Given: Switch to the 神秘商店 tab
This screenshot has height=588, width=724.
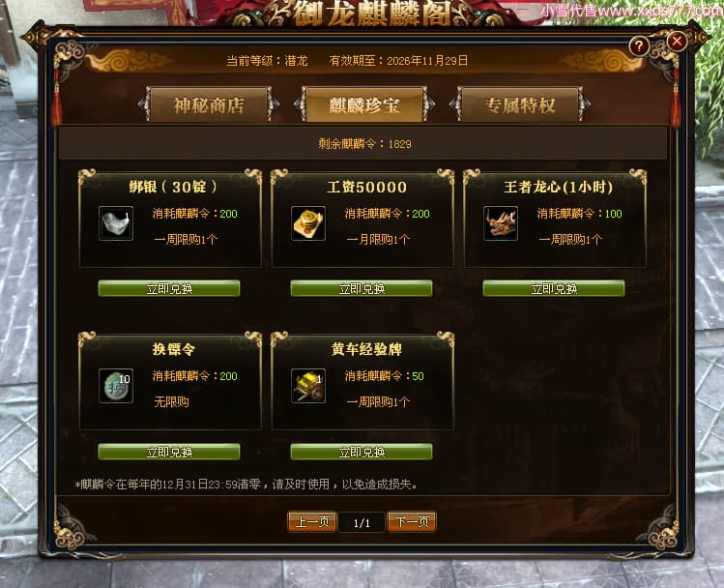Looking at the screenshot, I should pos(209,104).
